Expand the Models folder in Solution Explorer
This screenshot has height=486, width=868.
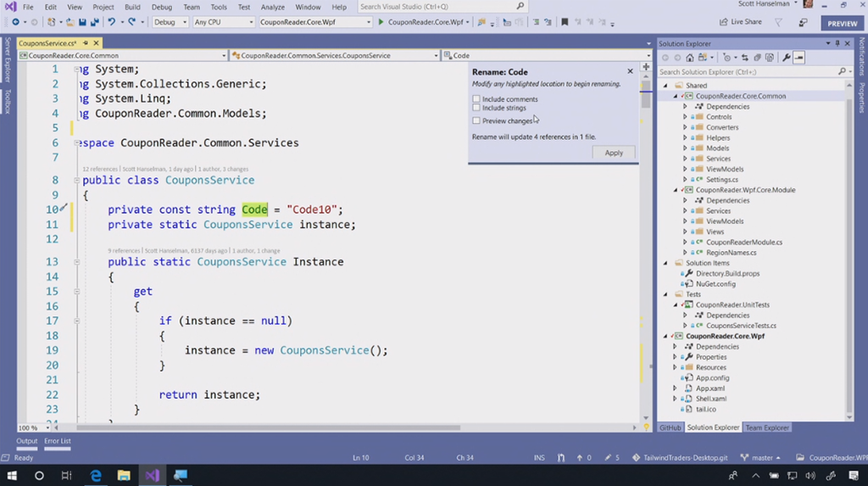686,148
